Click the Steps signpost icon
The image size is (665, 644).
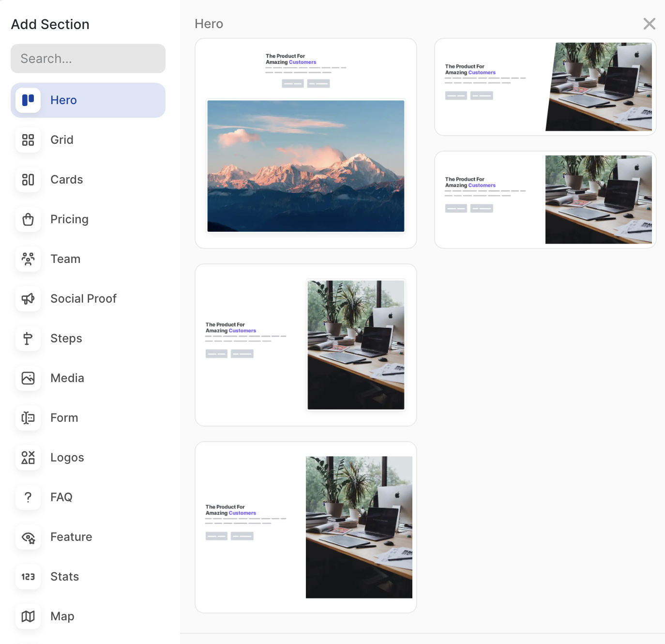tap(28, 338)
